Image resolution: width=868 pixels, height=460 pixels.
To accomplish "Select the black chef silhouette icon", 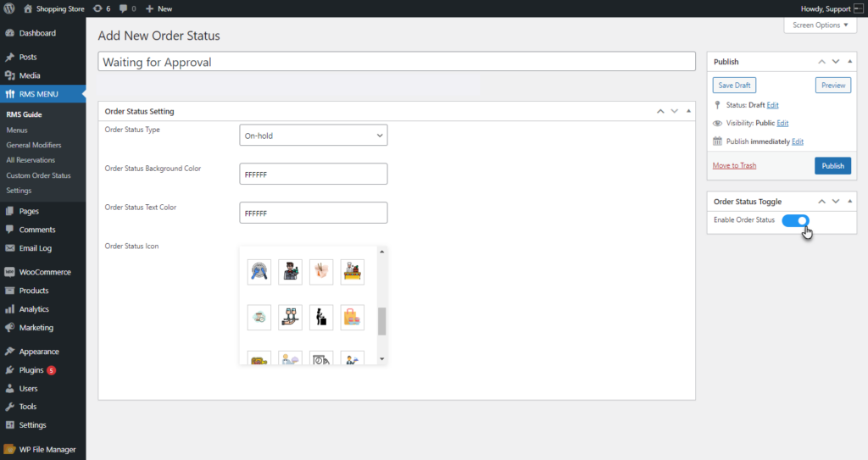I will [321, 317].
